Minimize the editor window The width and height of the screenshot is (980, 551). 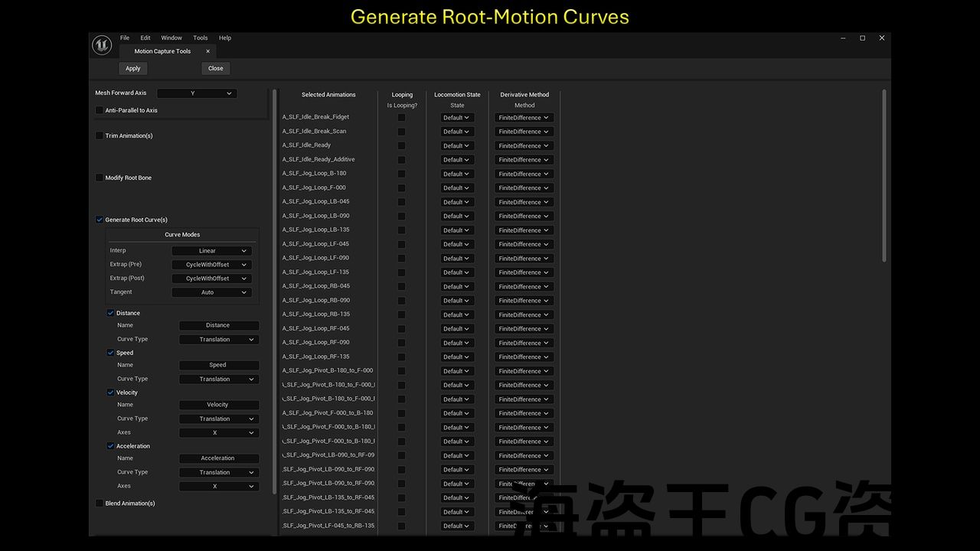point(843,38)
